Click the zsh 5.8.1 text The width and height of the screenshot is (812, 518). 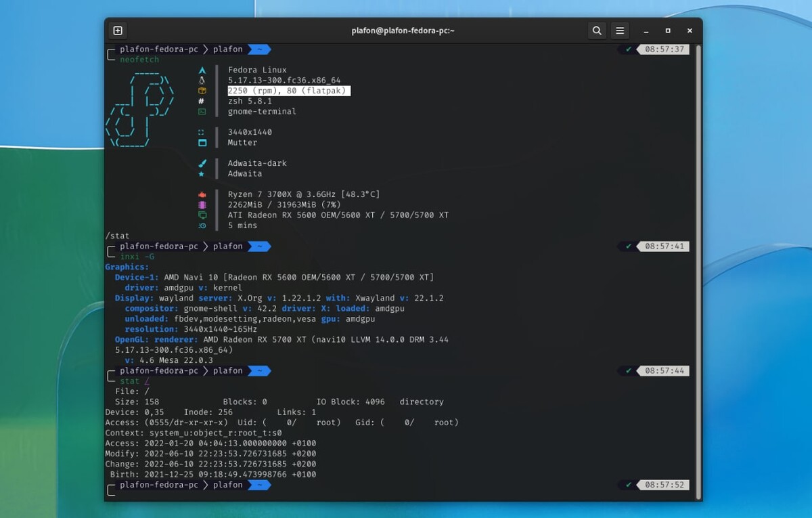[x=250, y=101]
